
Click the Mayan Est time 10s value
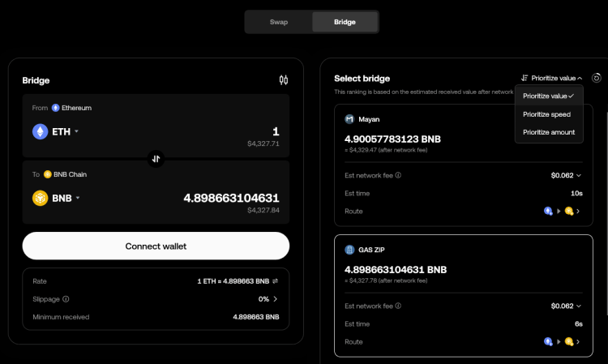tap(576, 193)
